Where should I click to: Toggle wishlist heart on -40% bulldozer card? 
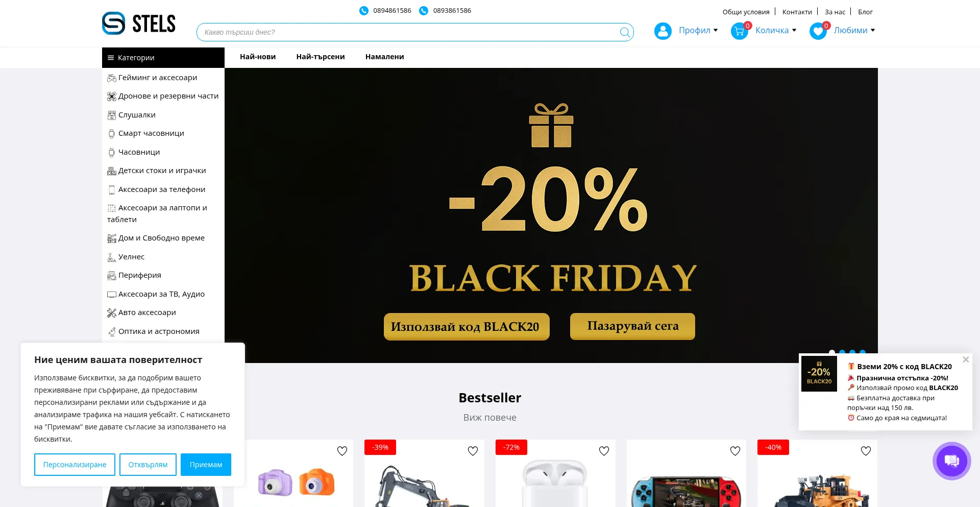click(866, 451)
